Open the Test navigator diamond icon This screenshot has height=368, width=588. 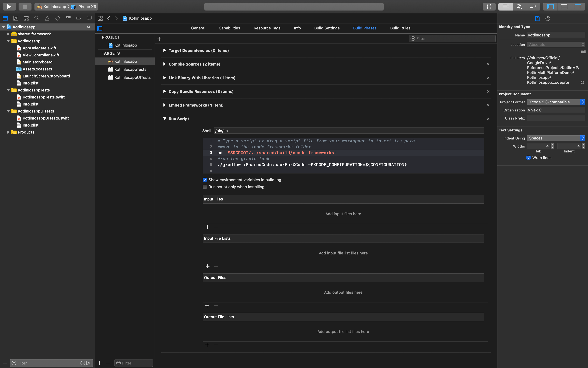(x=58, y=18)
